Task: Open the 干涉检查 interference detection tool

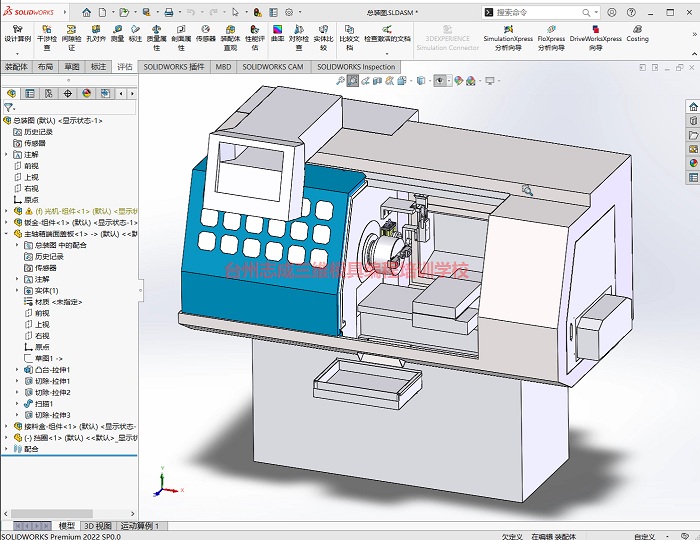Action: point(47,37)
